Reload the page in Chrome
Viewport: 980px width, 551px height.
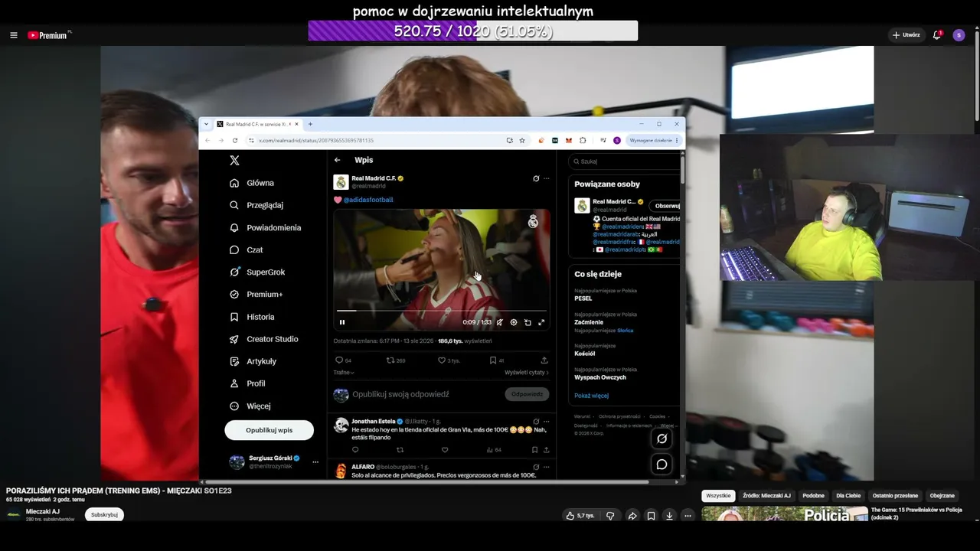(235, 141)
